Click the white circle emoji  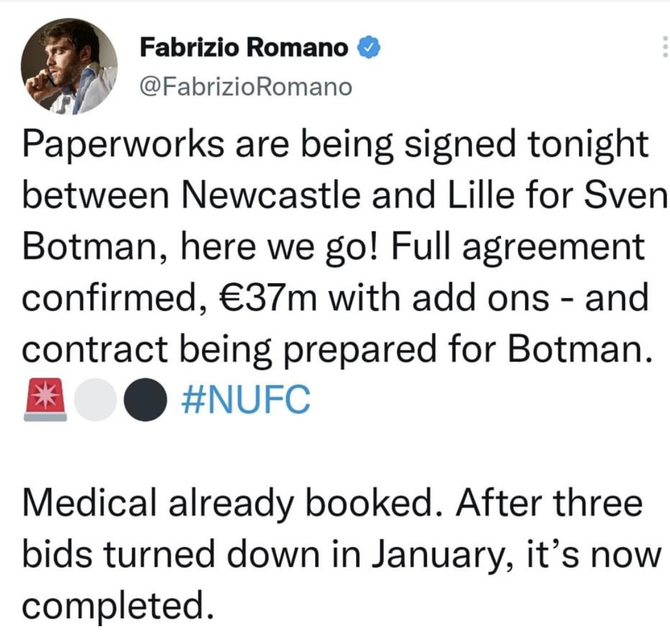[x=95, y=400]
